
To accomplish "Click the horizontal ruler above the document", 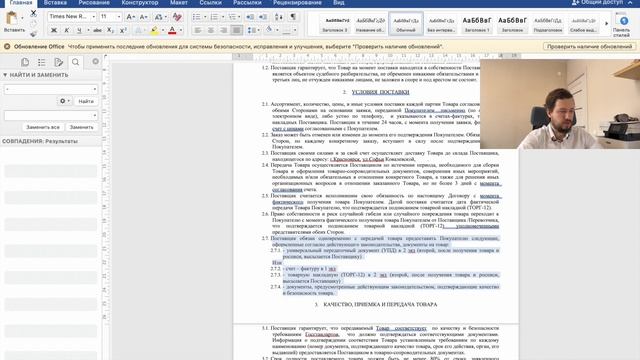I will 376,56.
